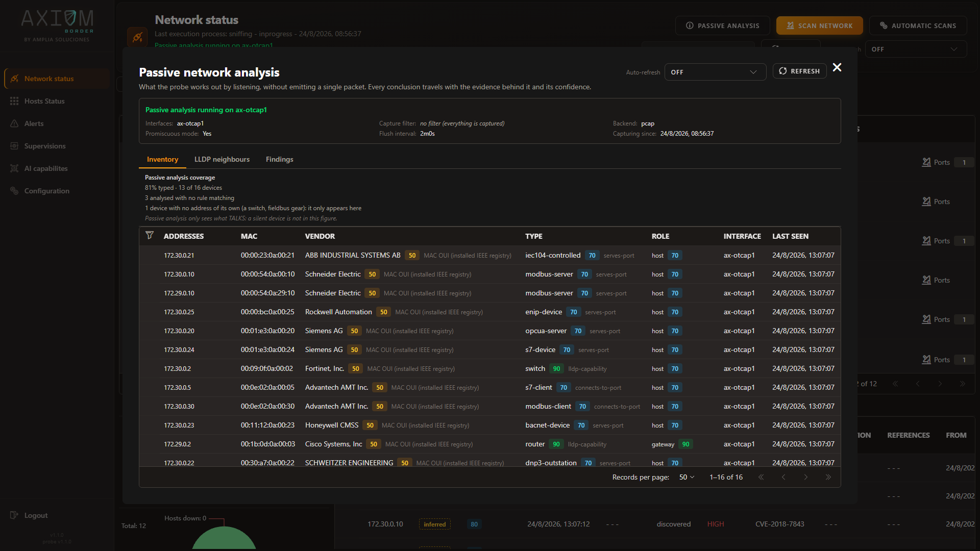The width and height of the screenshot is (980, 551).
Task: Click the REFRESH button
Action: click(799, 71)
